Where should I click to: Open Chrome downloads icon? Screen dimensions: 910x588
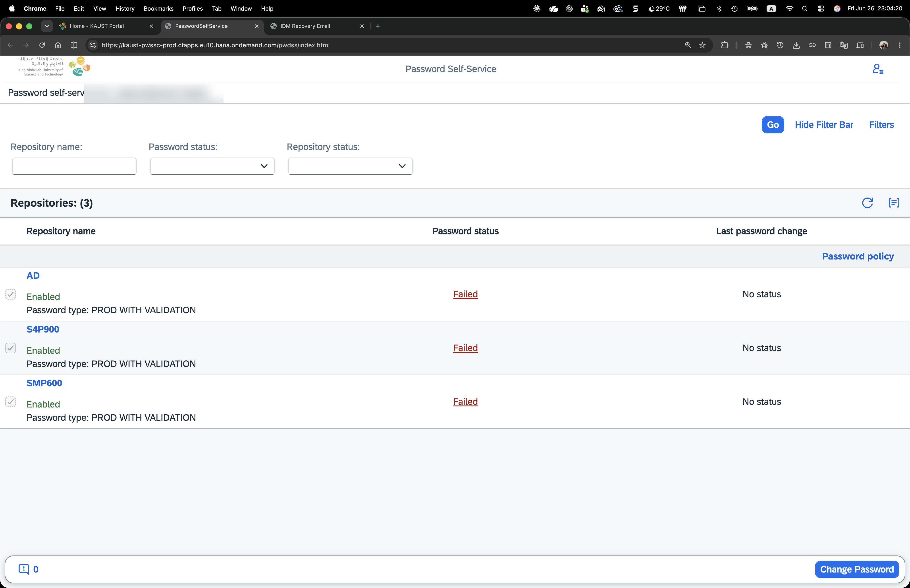pyautogui.click(x=796, y=45)
